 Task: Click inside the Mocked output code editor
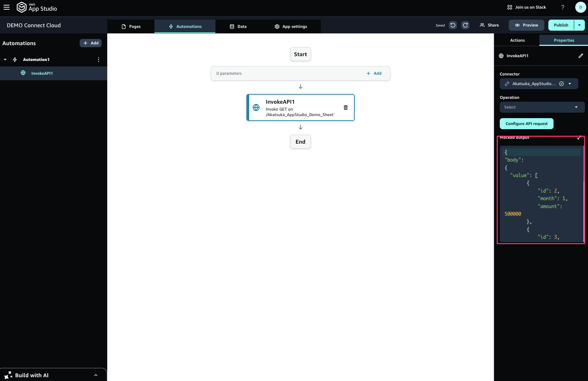click(x=541, y=194)
